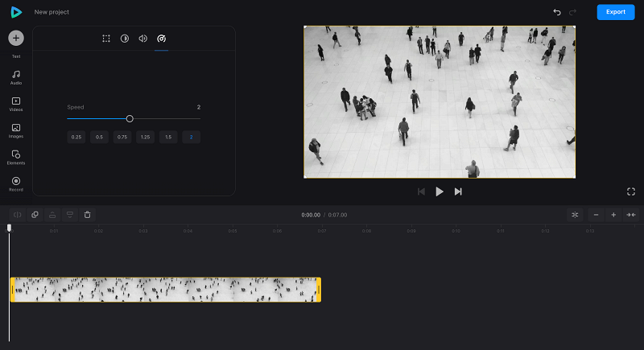
Task: Delete the selected clip
Action: click(88, 215)
